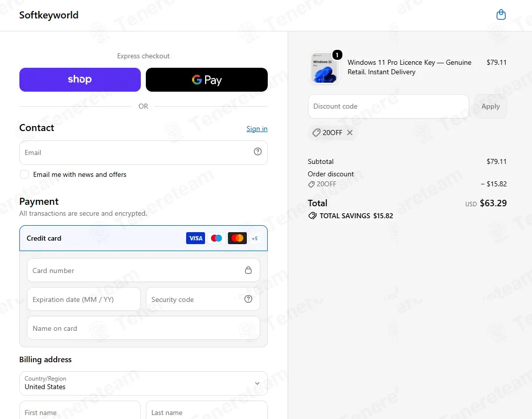Click the order discount amount − $15.82
Image resolution: width=532 pixels, height=419 pixels.
point(494,184)
